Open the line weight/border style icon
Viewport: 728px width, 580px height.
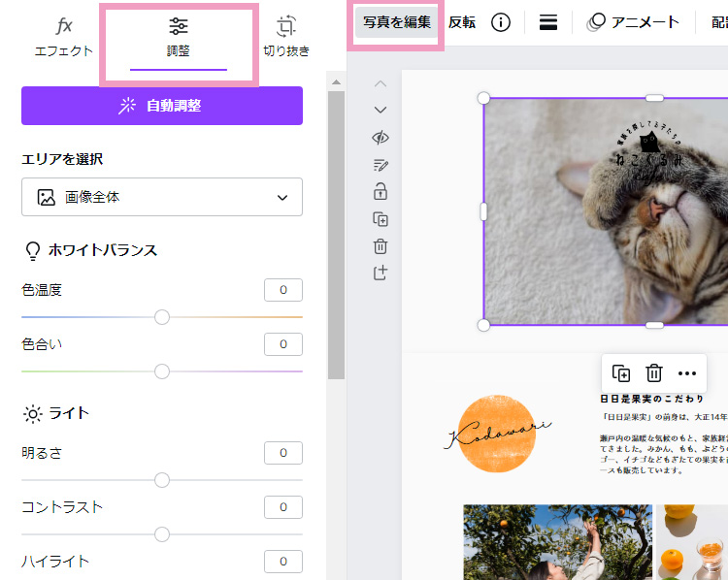548,22
